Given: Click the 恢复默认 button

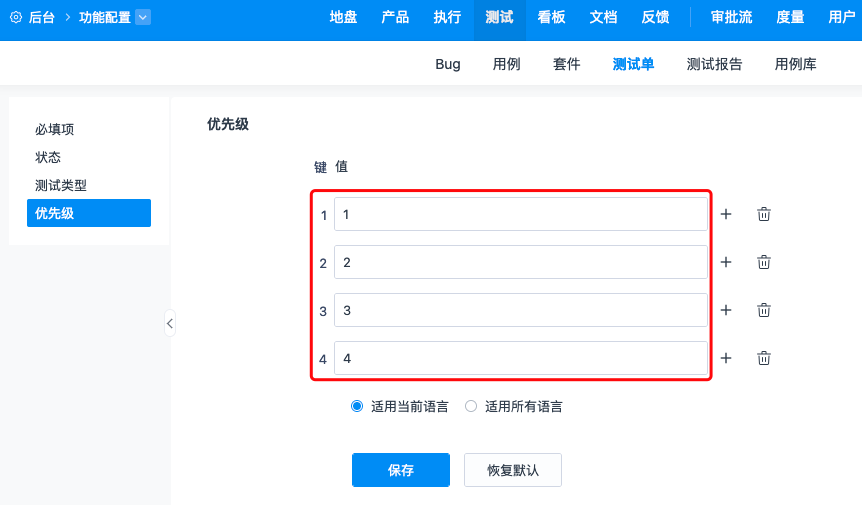Looking at the screenshot, I should click(x=513, y=470).
